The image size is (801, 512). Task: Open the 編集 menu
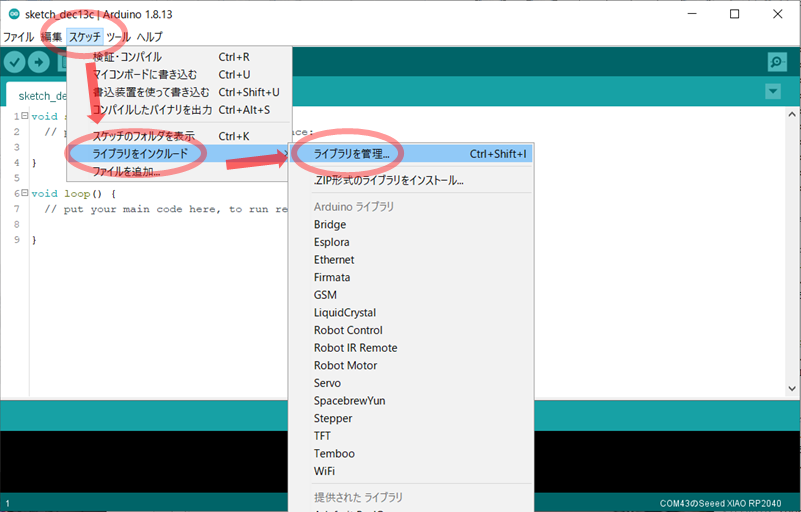(x=51, y=37)
